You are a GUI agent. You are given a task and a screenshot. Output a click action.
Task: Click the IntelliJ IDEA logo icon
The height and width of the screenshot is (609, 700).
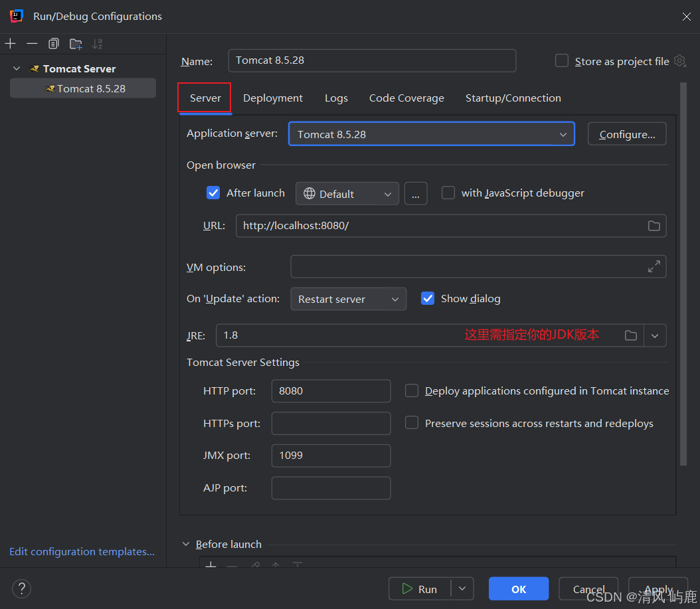pyautogui.click(x=16, y=16)
